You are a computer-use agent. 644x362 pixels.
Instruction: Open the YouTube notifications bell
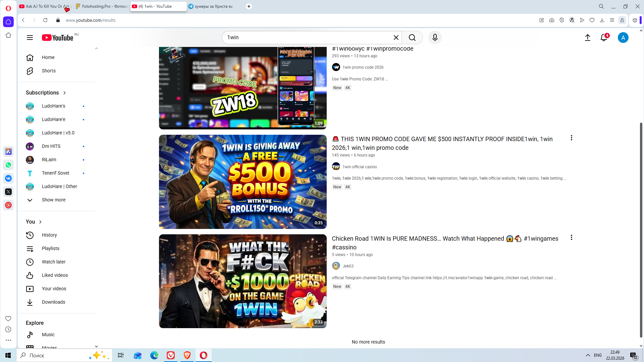click(x=604, y=38)
